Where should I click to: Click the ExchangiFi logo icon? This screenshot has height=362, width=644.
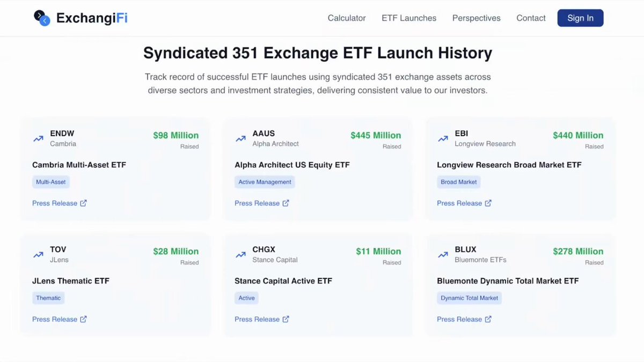[x=41, y=18]
